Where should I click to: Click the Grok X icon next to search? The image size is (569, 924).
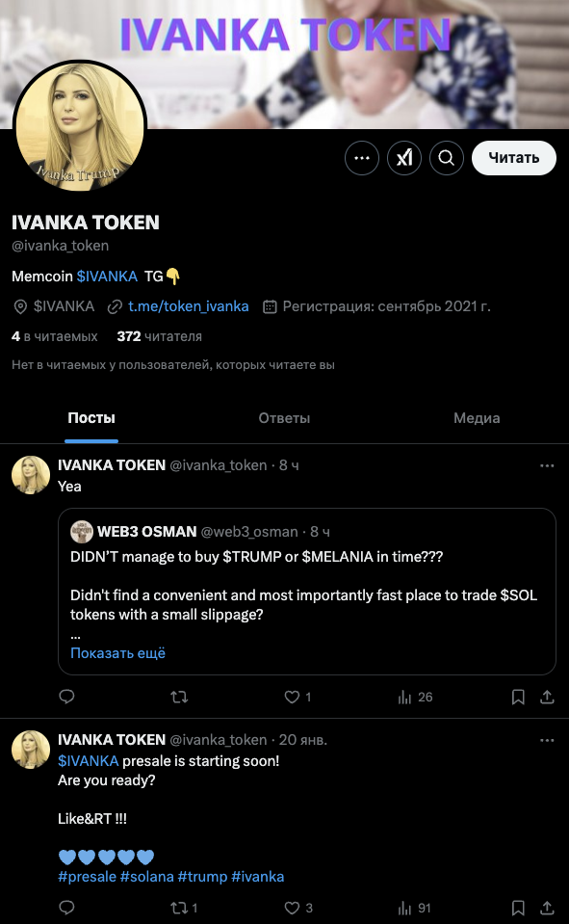(403, 157)
